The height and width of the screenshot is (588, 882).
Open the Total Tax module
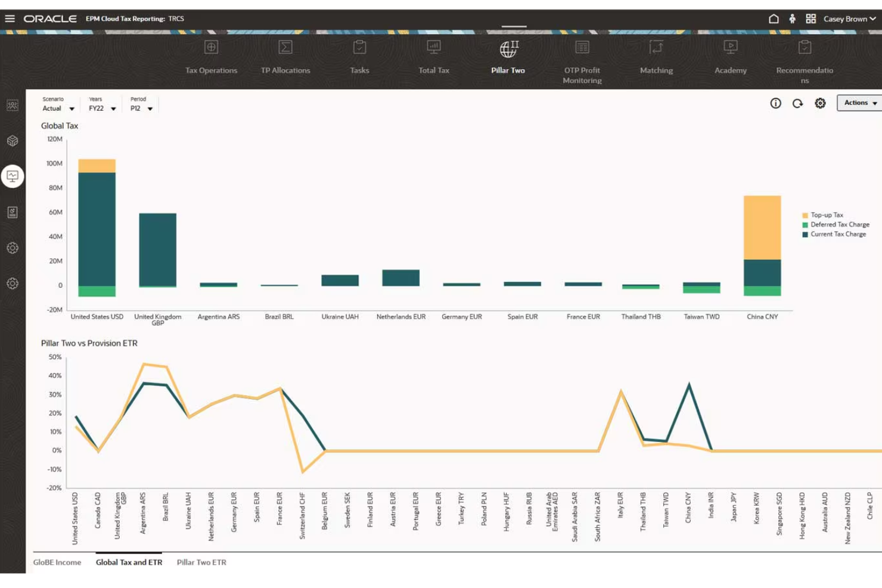(433, 57)
